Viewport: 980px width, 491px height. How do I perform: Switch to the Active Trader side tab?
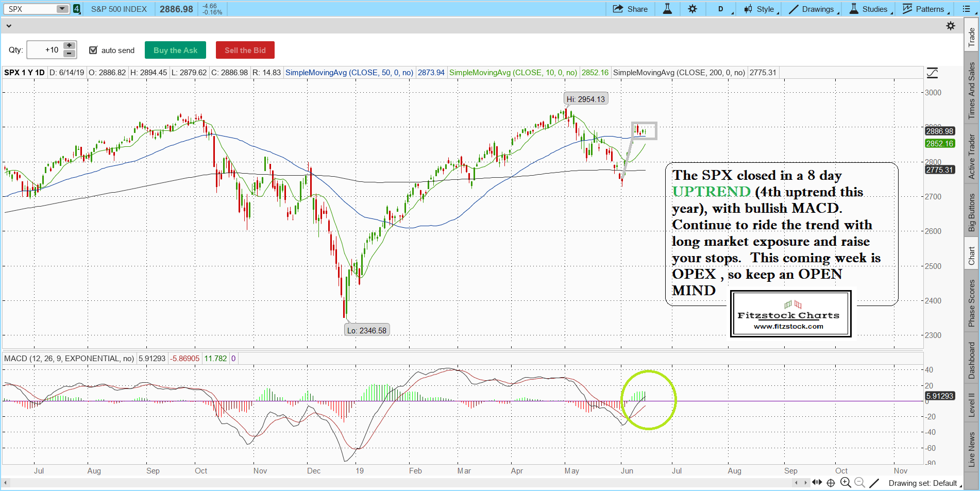pos(971,157)
